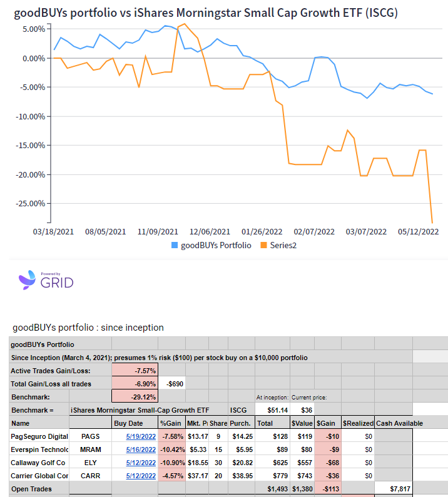
Task: Select the at-inception price $51.14 cell
Action: (x=273, y=410)
